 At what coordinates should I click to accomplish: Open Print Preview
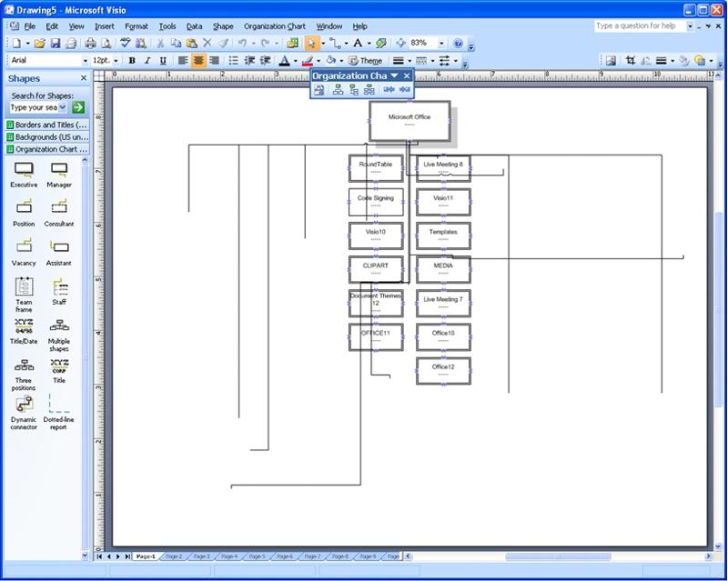click(106, 43)
